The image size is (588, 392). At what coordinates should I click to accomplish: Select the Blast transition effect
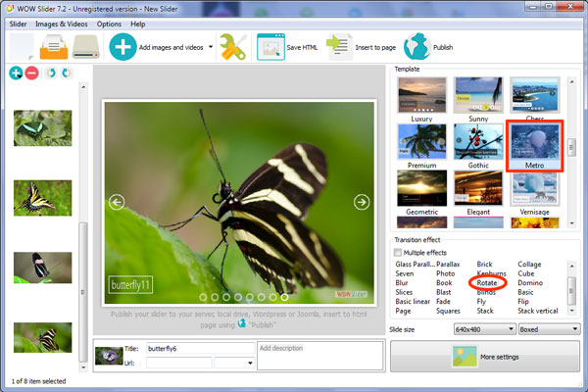pos(444,292)
